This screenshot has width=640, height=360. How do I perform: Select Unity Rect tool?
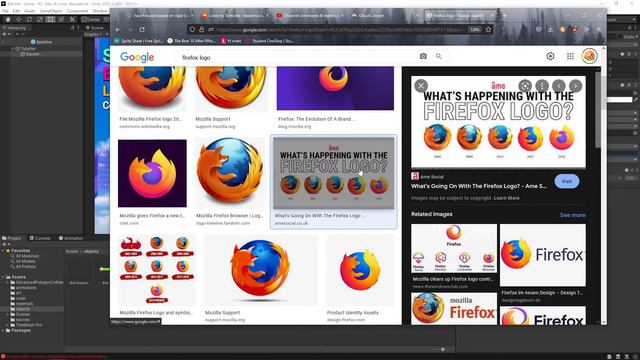coord(50,19)
